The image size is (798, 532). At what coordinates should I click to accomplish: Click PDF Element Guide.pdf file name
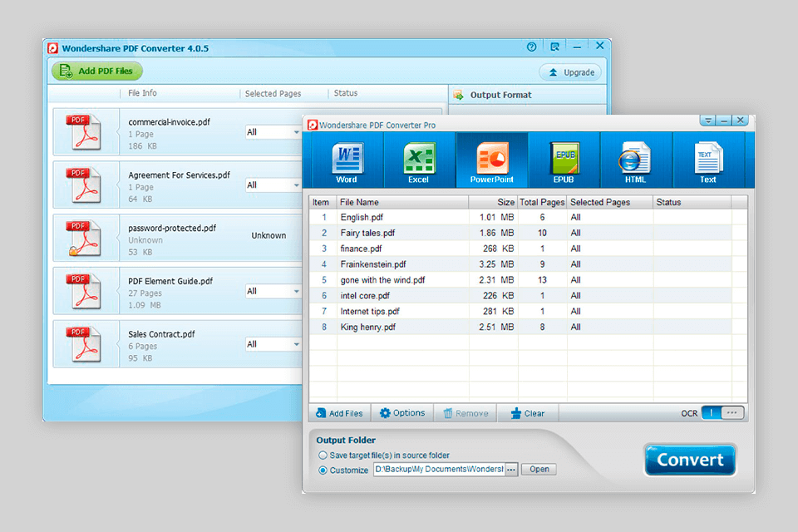coord(170,281)
